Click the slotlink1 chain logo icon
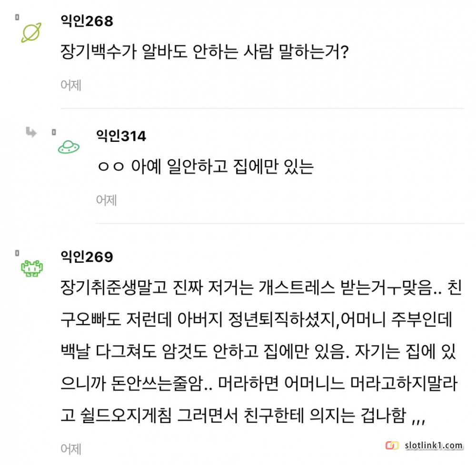The image size is (476, 465). (392, 446)
